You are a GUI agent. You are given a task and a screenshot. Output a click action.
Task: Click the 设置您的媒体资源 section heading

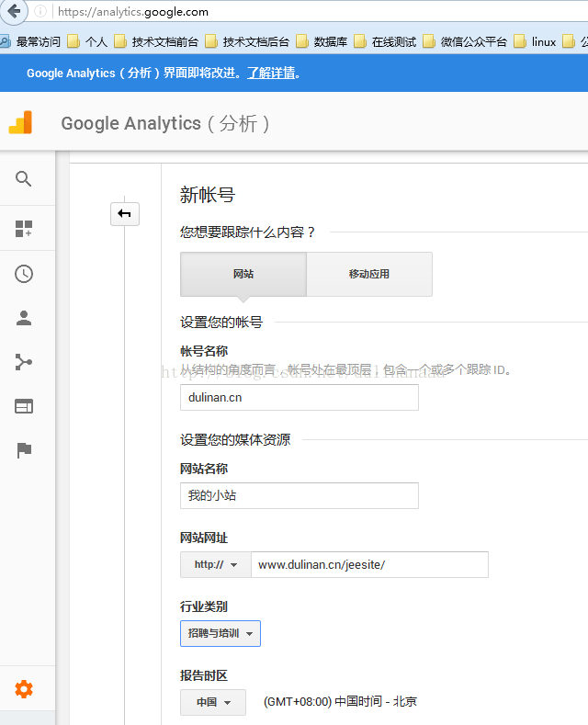(x=235, y=440)
